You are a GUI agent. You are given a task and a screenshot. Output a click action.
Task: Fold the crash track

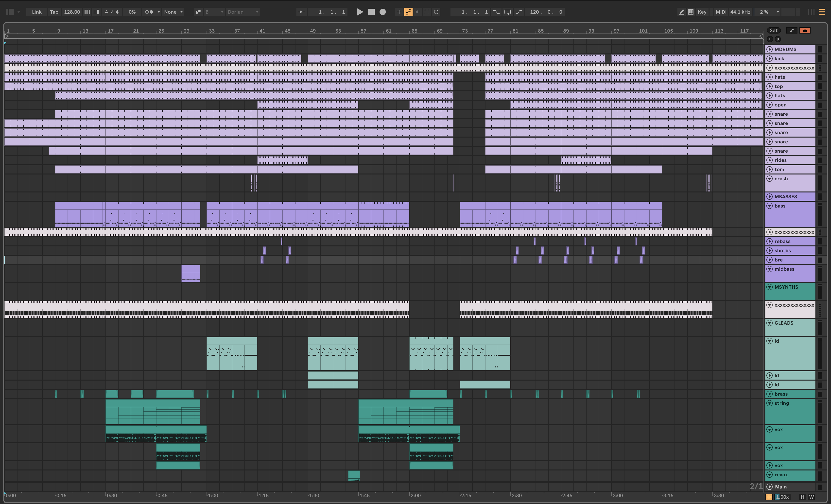tap(770, 178)
